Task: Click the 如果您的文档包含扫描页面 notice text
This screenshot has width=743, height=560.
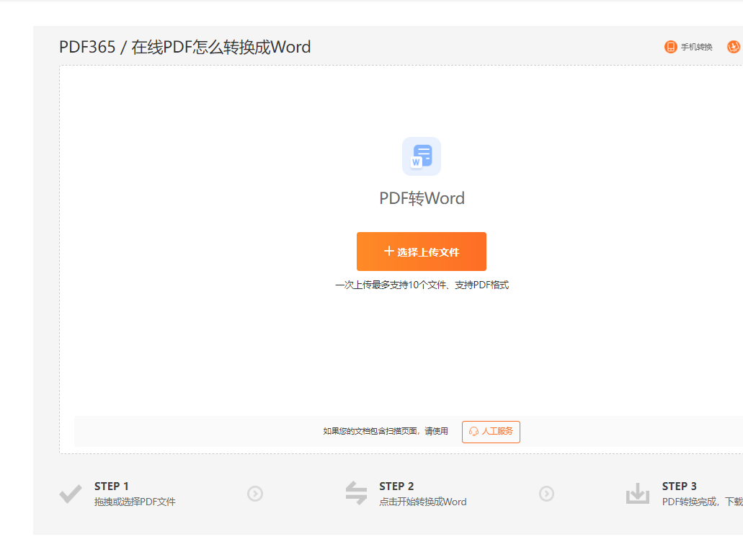Action: (386, 431)
